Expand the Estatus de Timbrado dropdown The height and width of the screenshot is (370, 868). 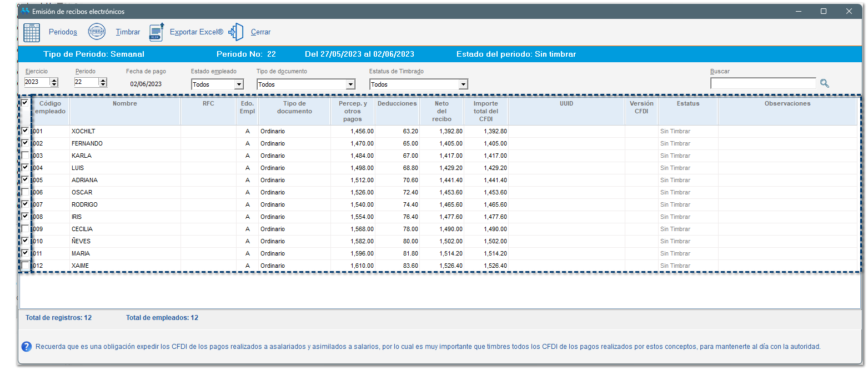pos(463,84)
